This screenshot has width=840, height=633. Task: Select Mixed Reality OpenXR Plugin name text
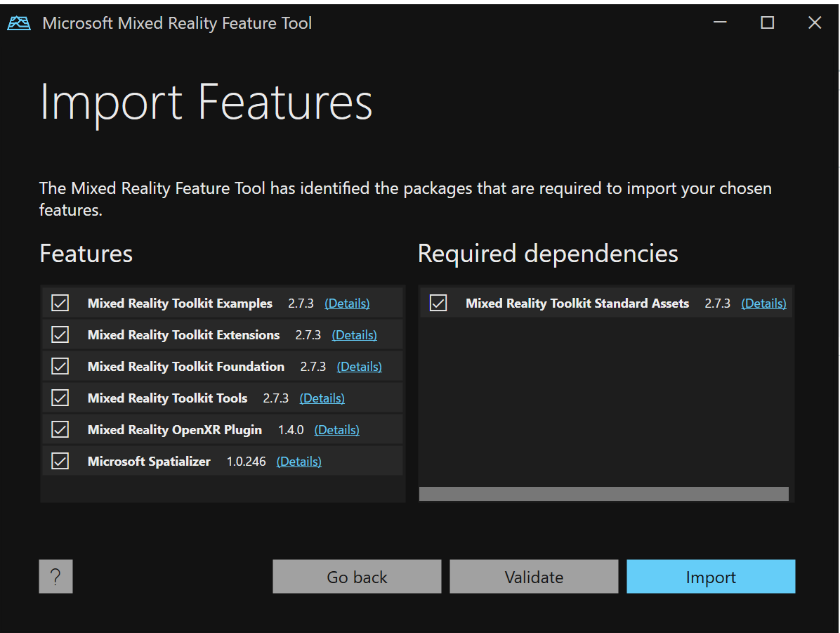pos(175,430)
